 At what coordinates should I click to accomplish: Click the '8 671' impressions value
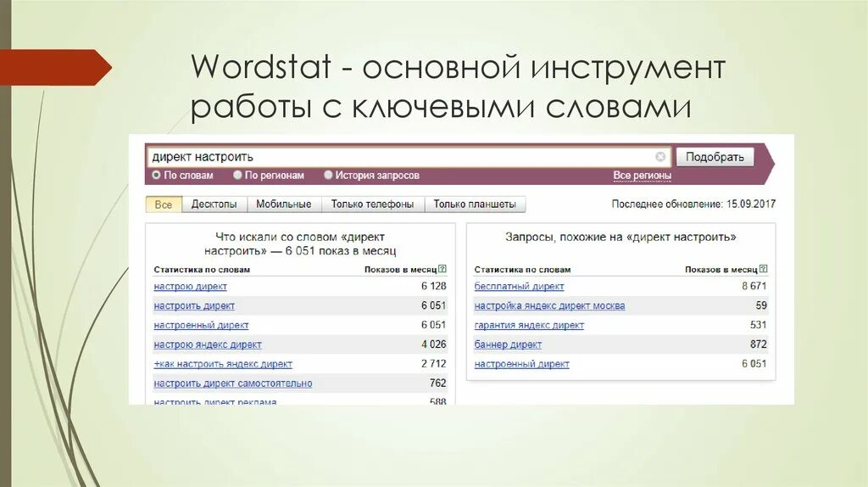754,286
